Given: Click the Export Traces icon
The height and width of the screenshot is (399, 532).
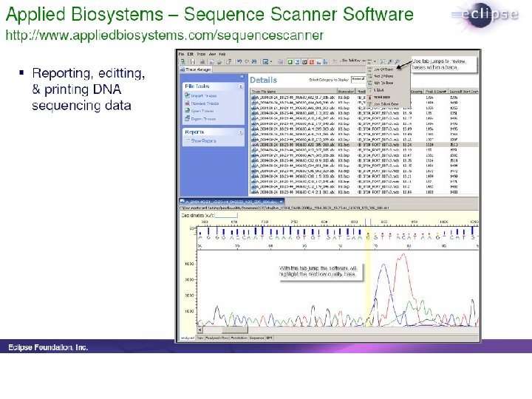Looking at the screenshot, I should 187,119.
